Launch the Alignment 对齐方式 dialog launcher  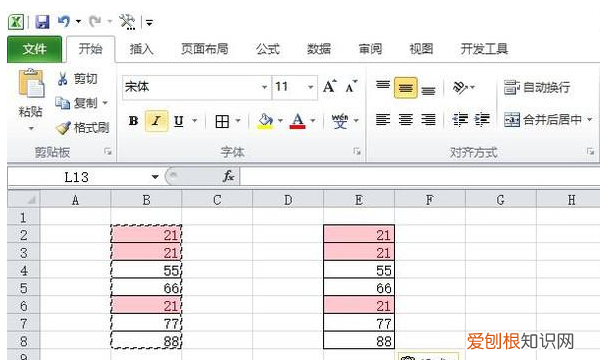(x=591, y=152)
